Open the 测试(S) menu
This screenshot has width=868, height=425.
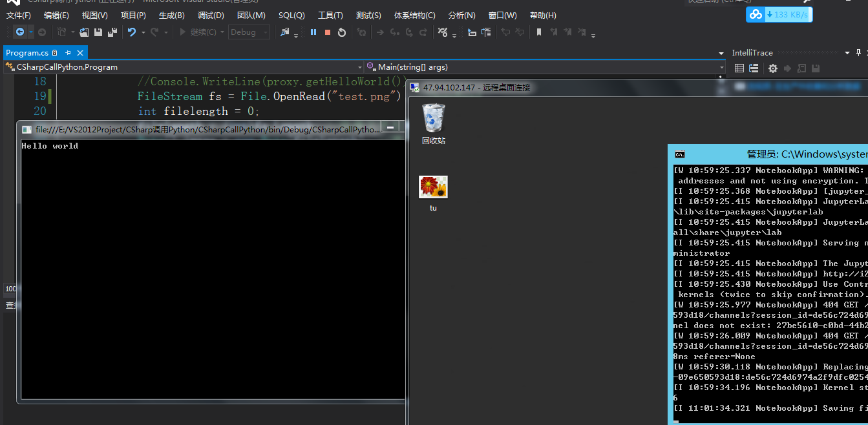coord(368,15)
